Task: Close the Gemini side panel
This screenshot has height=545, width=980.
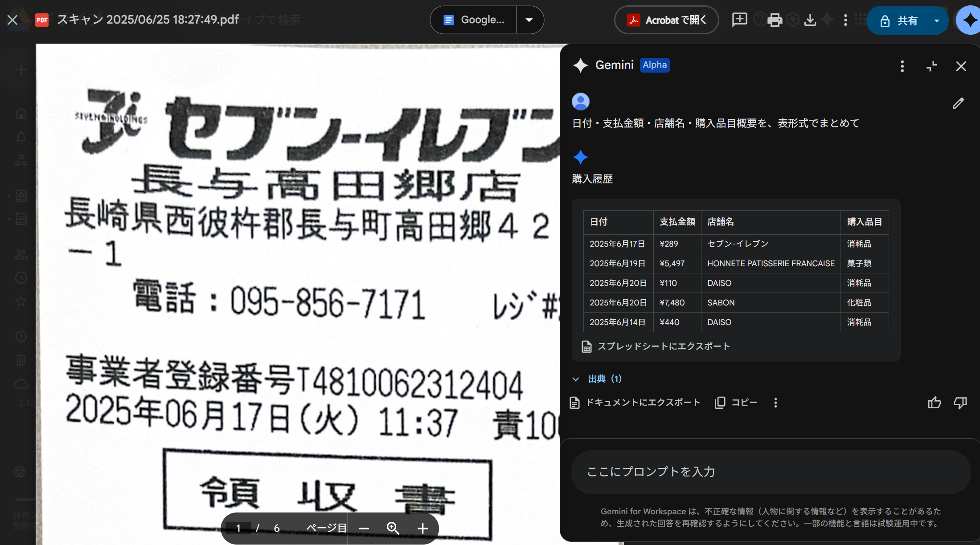Action: point(961,66)
